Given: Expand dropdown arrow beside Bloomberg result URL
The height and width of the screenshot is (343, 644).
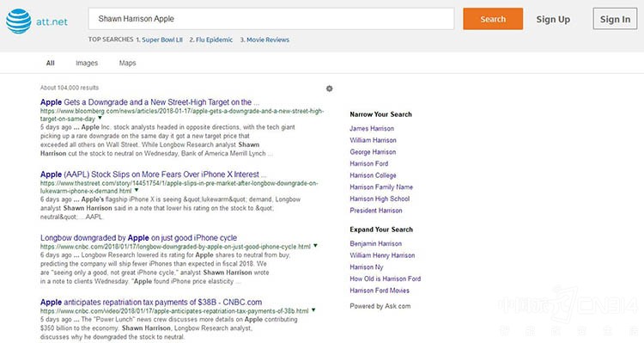Looking at the screenshot, I should [x=100, y=119].
